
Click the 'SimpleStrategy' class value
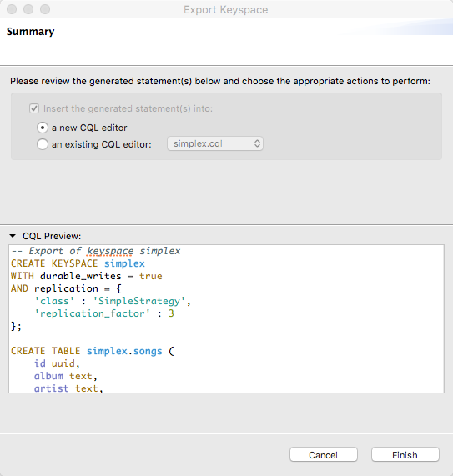pyautogui.click(x=138, y=301)
